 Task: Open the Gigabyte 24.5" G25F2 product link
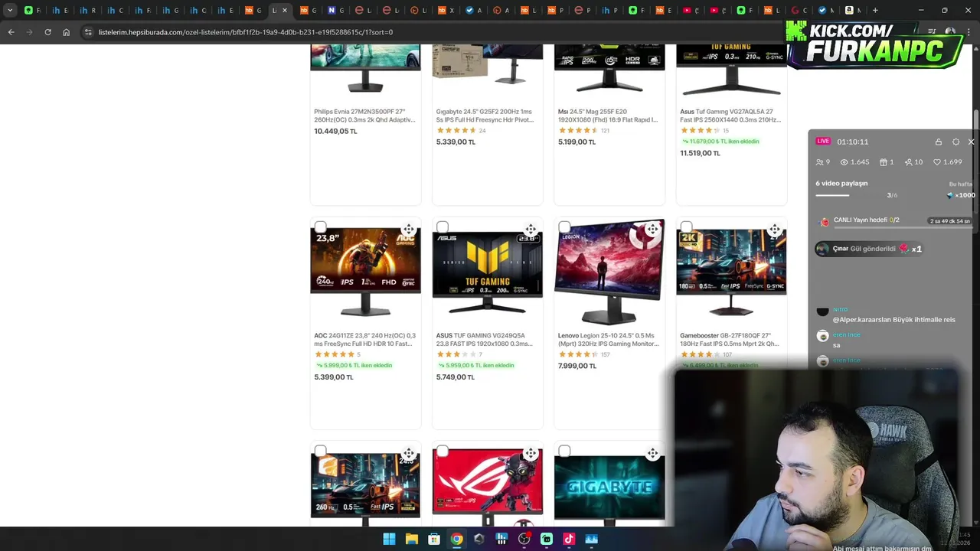(484, 116)
